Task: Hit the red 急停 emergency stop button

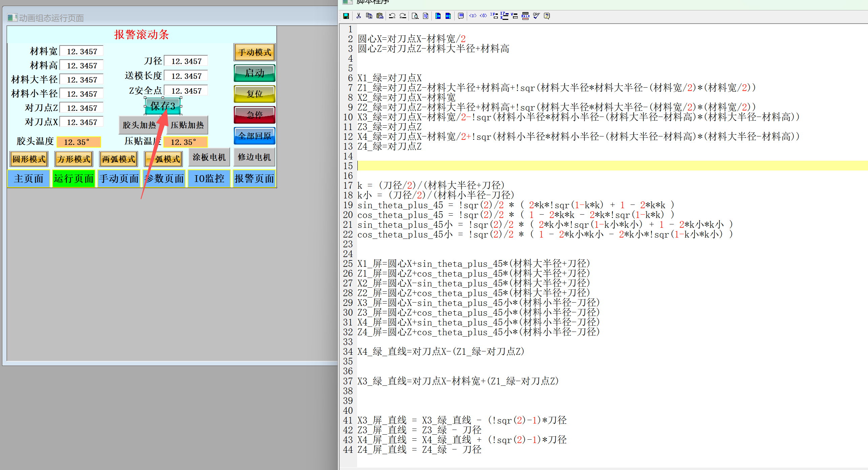Action: [255, 115]
